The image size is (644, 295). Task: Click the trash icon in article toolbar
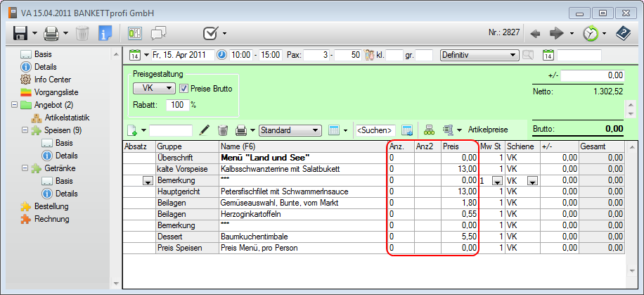coord(223,130)
